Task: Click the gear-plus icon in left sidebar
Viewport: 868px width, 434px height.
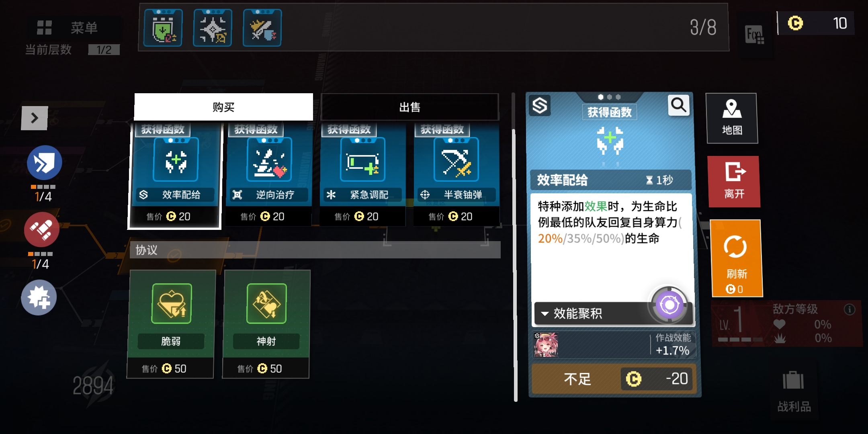Action: (39, 297)
